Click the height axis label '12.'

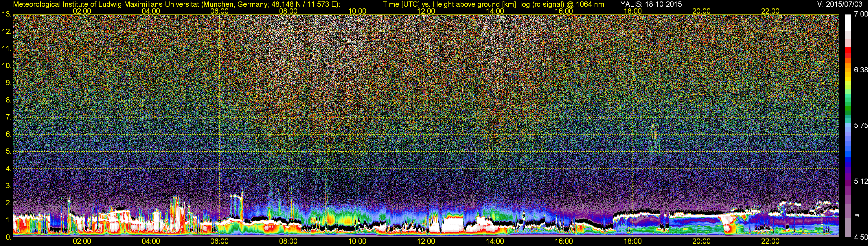pos(6,32)
